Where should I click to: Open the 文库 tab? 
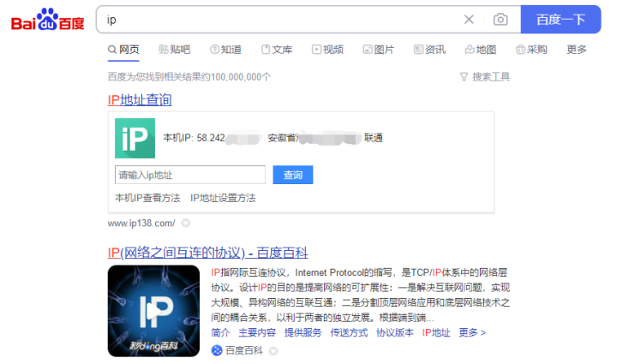pyautogui.click(x=277, y=50)
